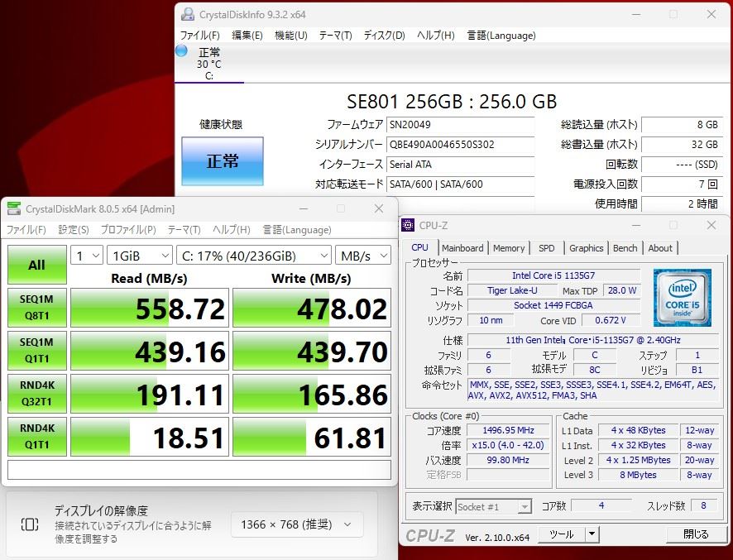Click the RND4K Q1T1 read result 18.51
Screen dimensions: 733x560
(150, 437)
